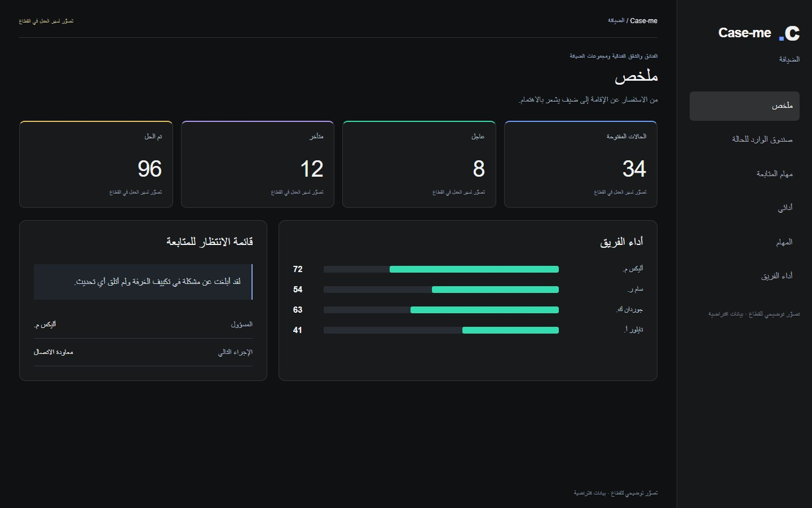Click the number 8 in urgent card
812x508 pixels.
click(x=479, y=169)
